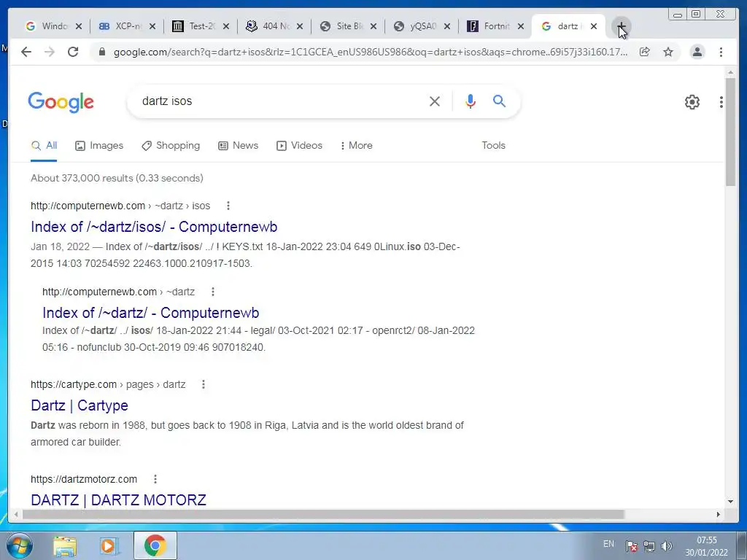Click the browser back arrow
This screenshot has width=747, height=560.
26,52
